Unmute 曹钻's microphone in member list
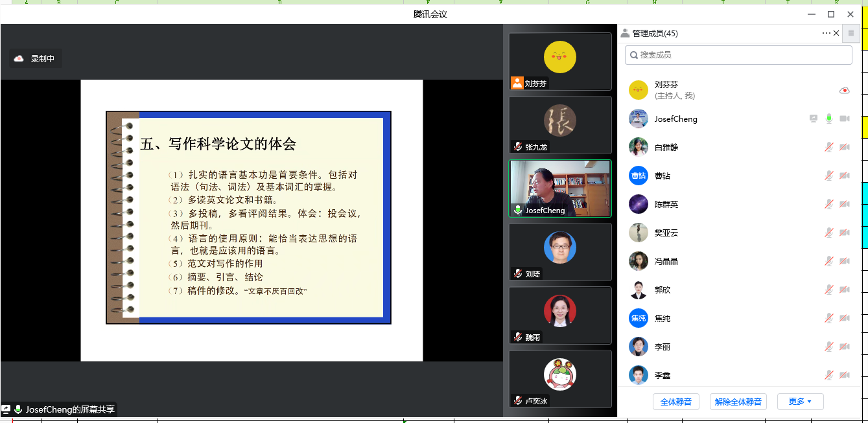 [x=828, y=176]
